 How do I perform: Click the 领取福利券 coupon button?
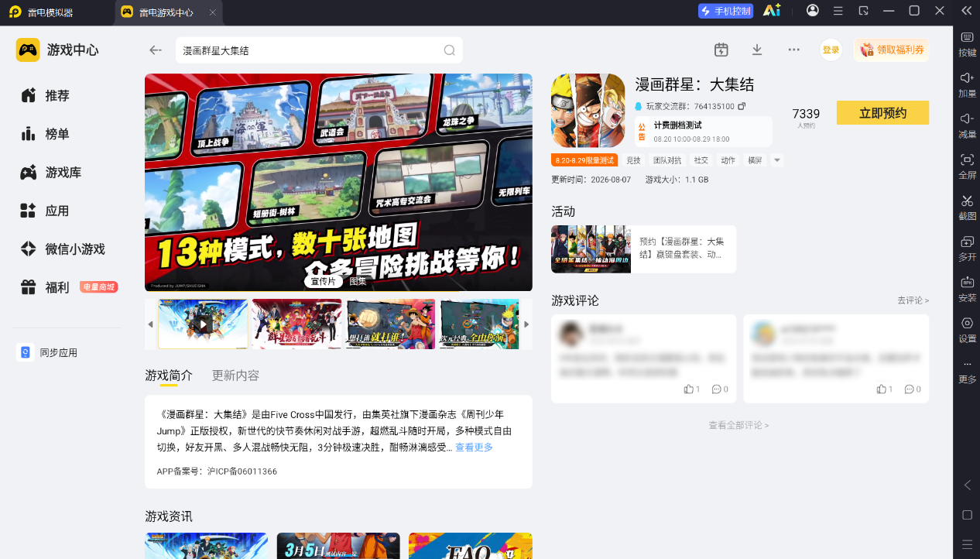(891, 50)
